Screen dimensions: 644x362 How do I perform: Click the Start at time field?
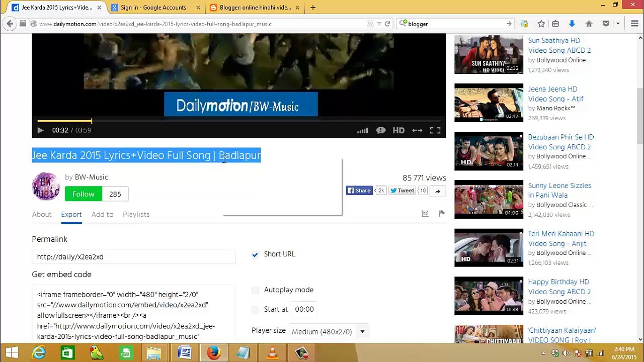tap(304, 309)
